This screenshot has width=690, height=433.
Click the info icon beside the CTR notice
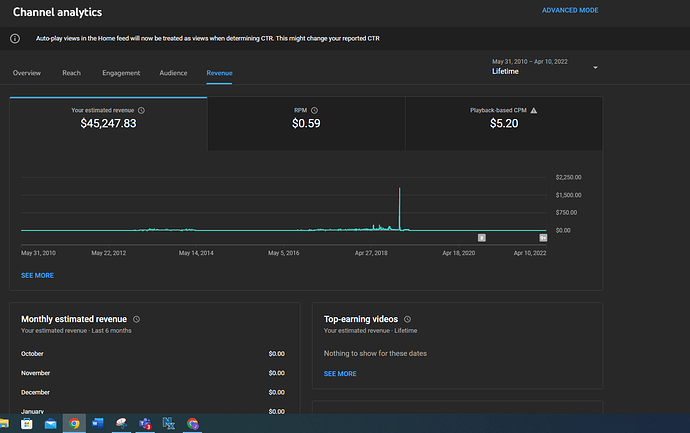pyautogui.click(x=15, y=39)
